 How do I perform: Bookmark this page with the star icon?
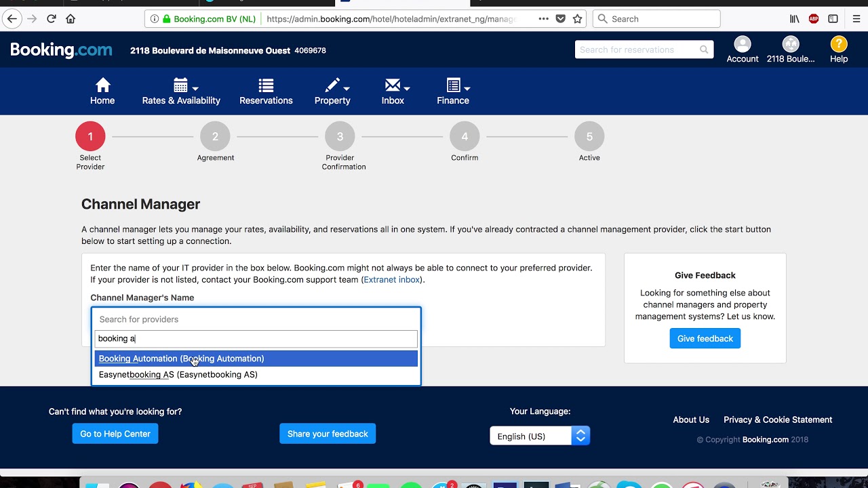(x=577, y=19)
